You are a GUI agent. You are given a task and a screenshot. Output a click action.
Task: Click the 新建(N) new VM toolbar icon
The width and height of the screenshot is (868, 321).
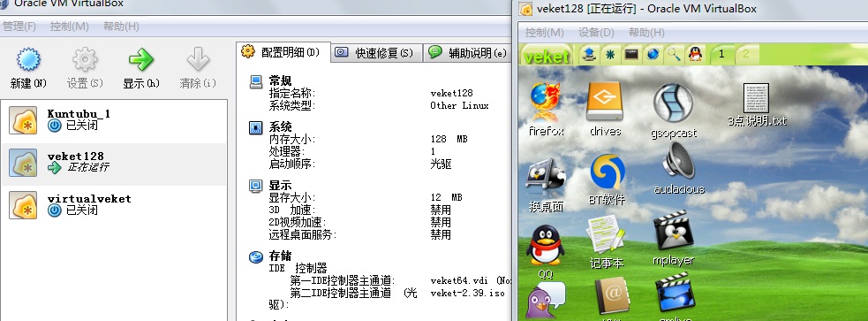click(29, 59)
